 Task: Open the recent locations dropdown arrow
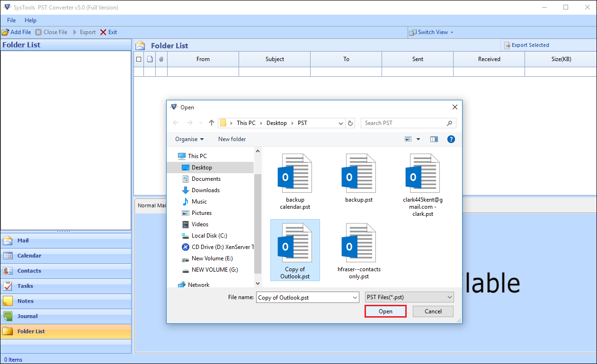pos(201,123)
